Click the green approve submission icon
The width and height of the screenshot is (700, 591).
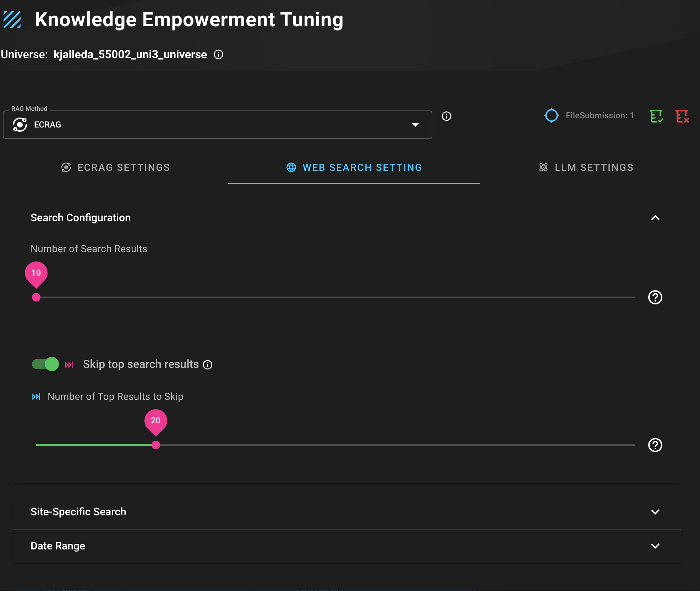(656, 116)
